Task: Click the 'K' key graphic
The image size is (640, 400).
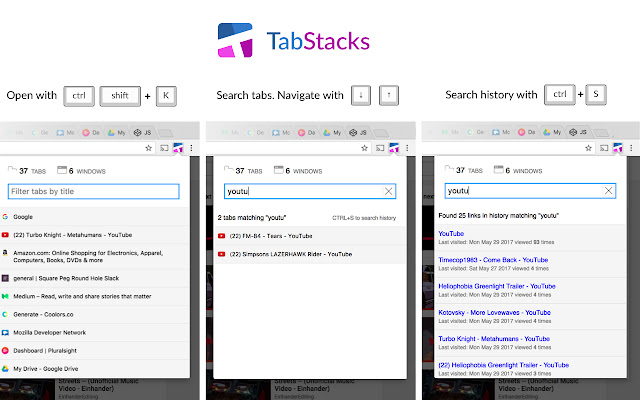Action: pos(166,96)
